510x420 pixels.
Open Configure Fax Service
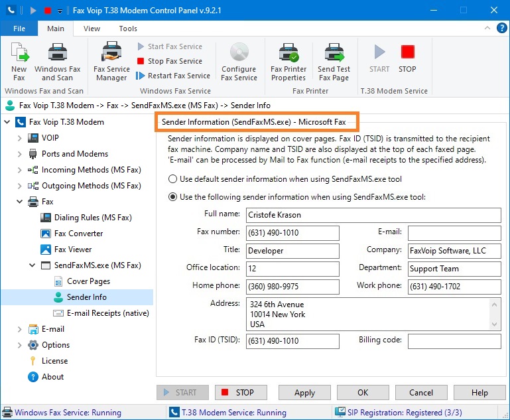point(239,62)
